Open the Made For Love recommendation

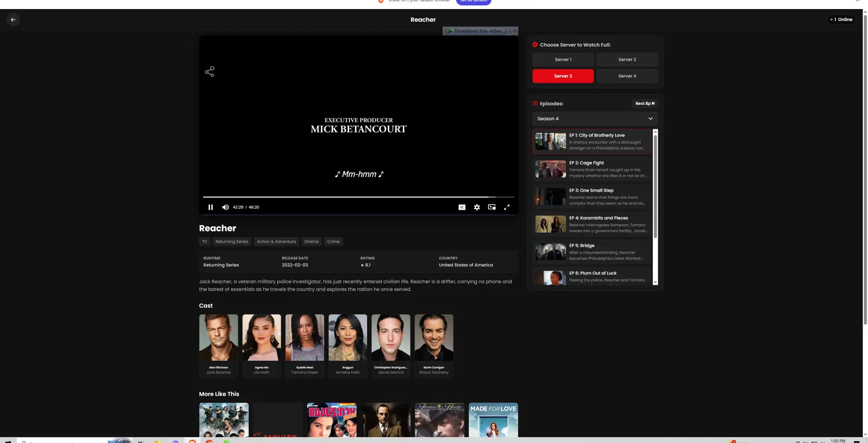pos(493,420)
